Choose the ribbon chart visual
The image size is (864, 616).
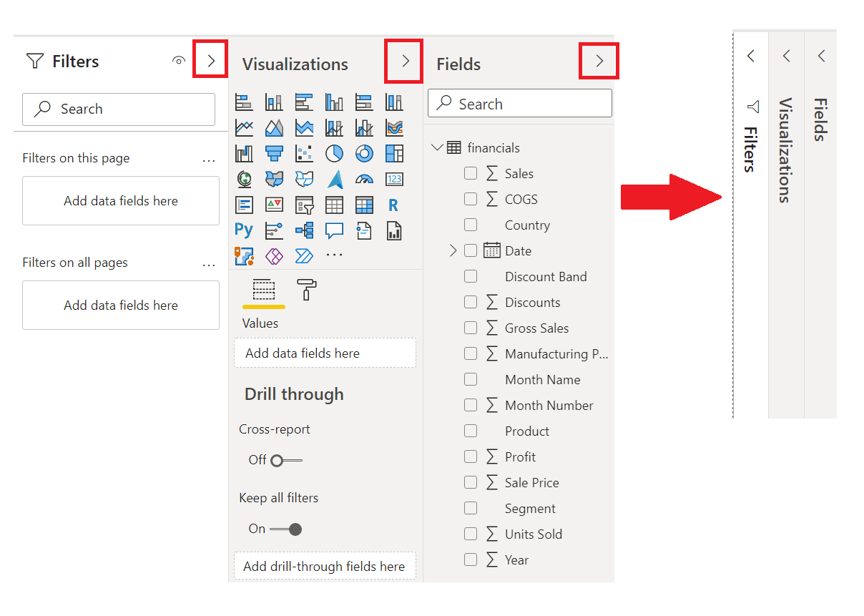point(394,128)
